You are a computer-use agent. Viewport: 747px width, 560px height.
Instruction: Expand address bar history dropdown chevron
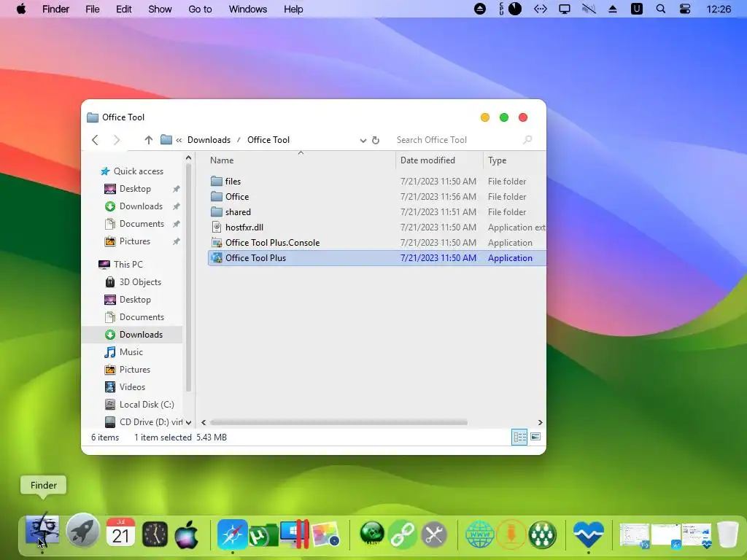point(363,141)
